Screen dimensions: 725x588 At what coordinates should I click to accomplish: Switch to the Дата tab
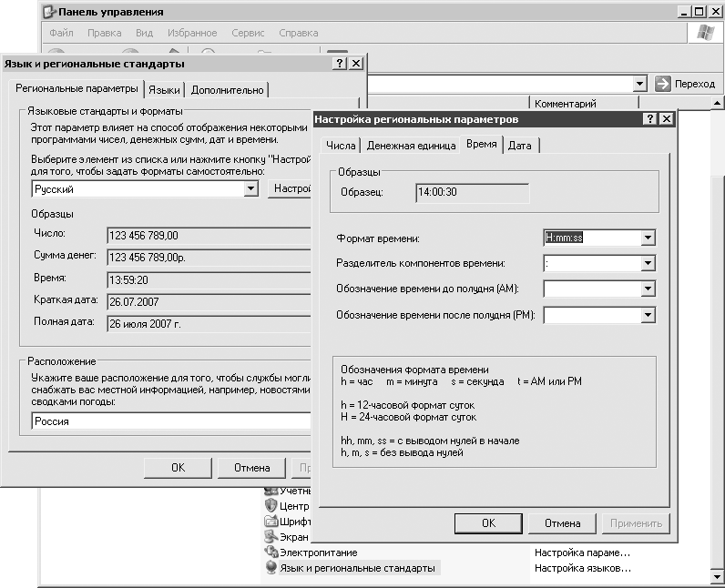[520, 146]
